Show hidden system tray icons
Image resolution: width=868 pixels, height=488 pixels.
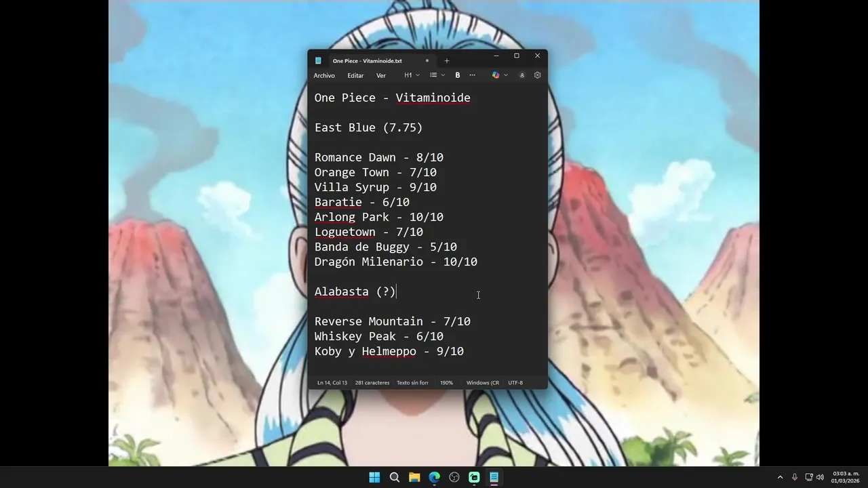click(780, 477)
